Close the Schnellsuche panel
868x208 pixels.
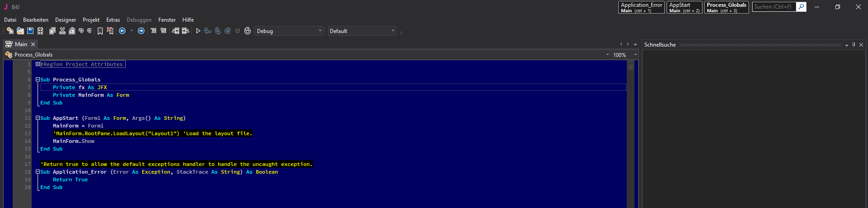[x=861, y=45]
